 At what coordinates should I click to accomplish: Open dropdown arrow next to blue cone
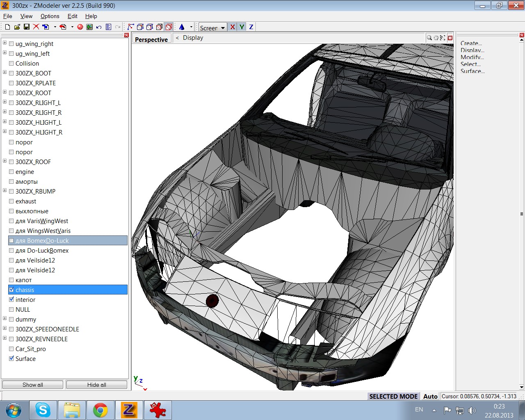[191, 27]
